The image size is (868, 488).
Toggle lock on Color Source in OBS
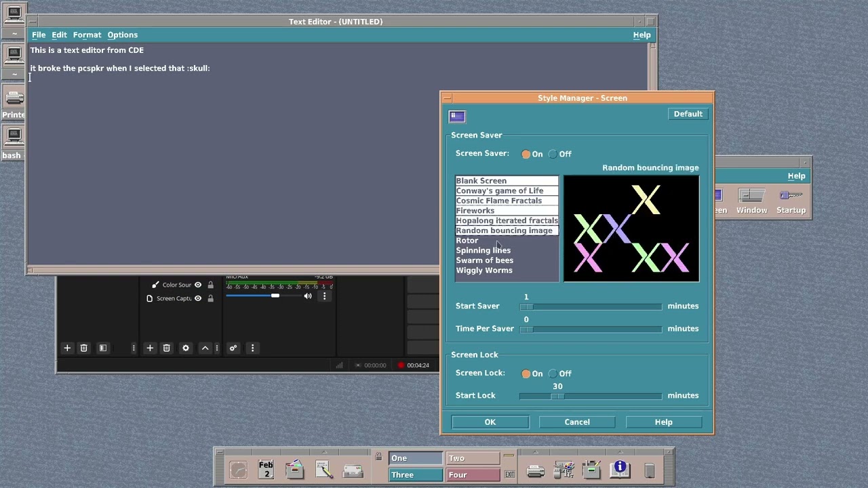click(210, 285)
